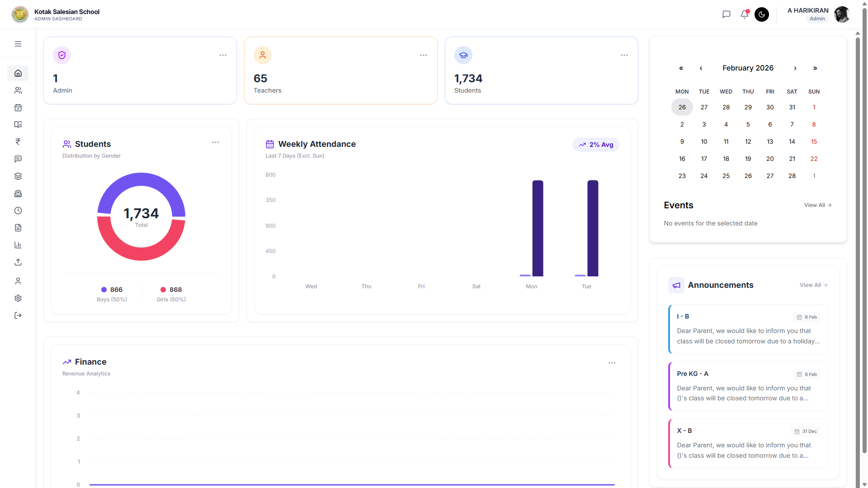The image size is (868, 488).
Task: Select the Classes layers icon in sidebar
Action: pos(18,176)
